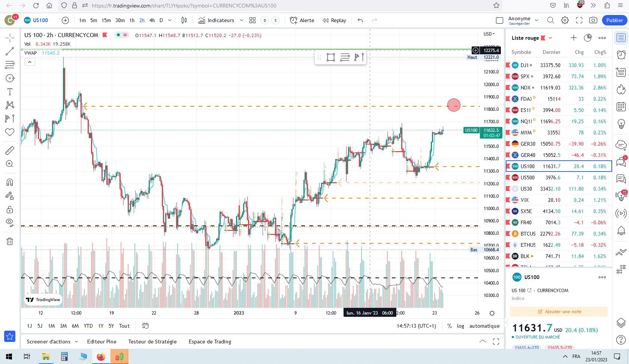Switch to Testeur de Stratégie tab
The image size is (629, 364).
(152, 342)
